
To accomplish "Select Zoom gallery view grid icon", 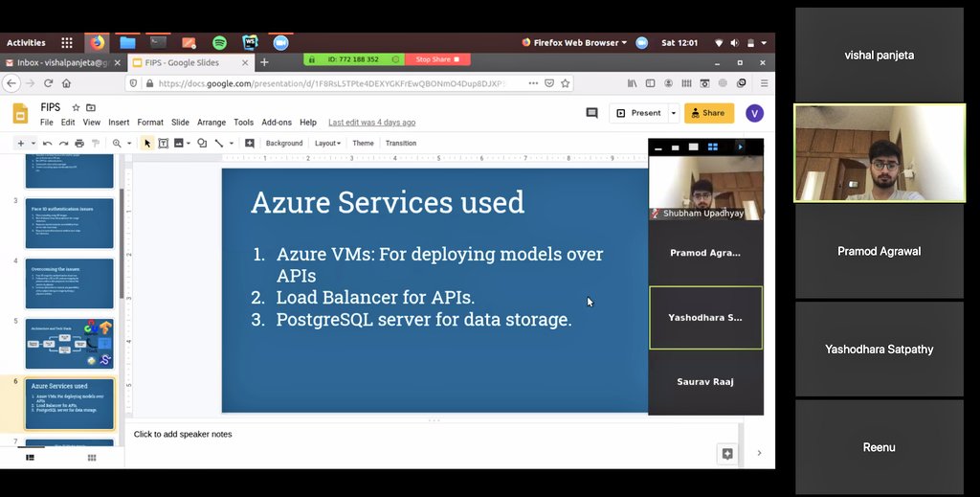I will (712, 147).
